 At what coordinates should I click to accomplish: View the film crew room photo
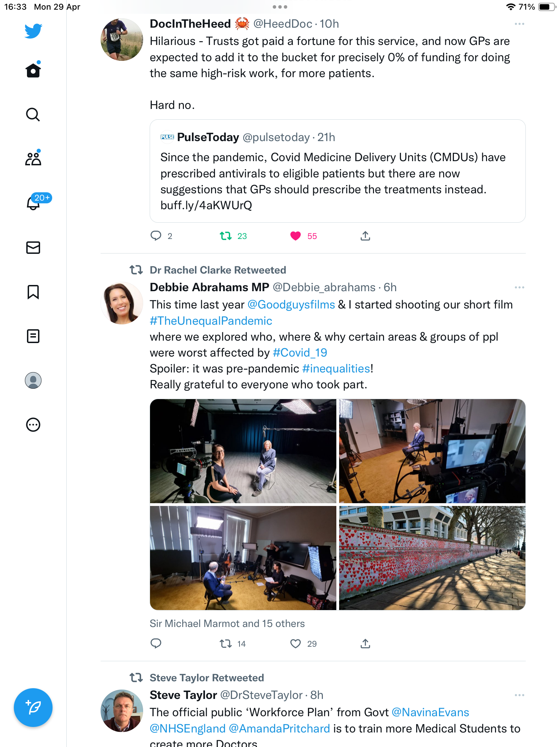(x=243, y=558)
